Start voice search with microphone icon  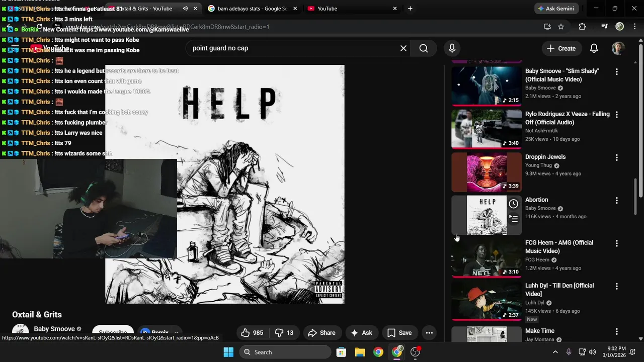click(452, 48)
